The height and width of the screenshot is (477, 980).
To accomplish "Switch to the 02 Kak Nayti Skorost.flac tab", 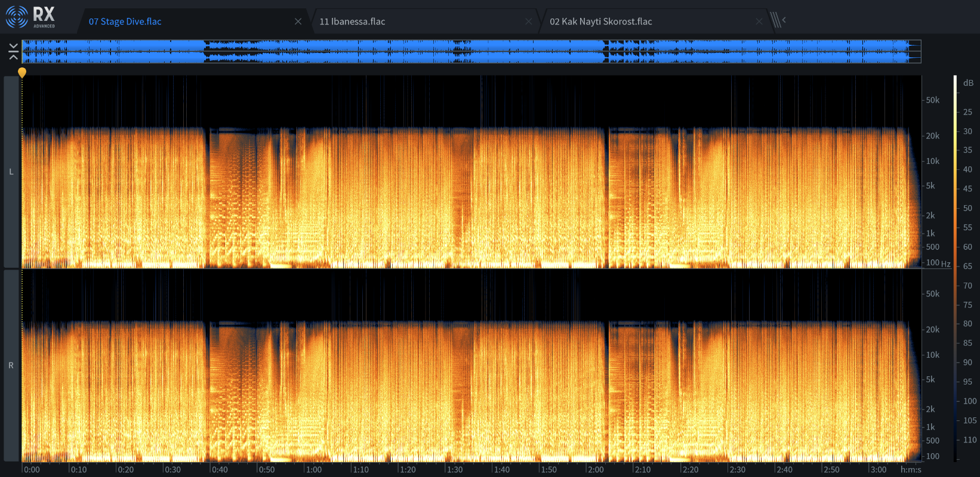I will coord(601,21).
